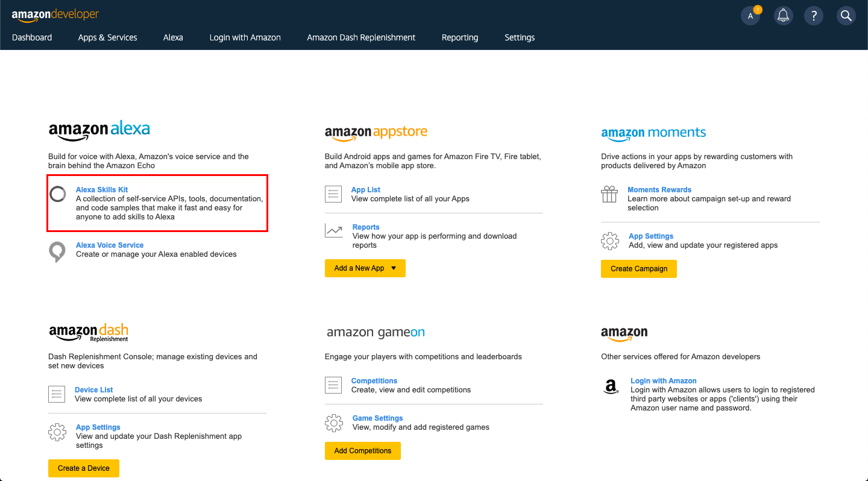
Task: Open the Alexa Voice Service link
Action: 110,245
